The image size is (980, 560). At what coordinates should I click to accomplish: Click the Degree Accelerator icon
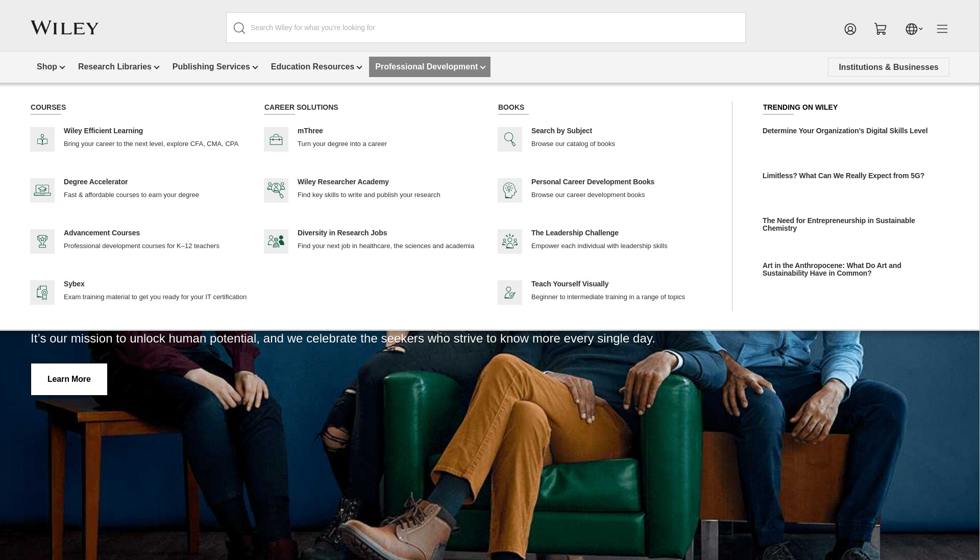tap(42, 190)
